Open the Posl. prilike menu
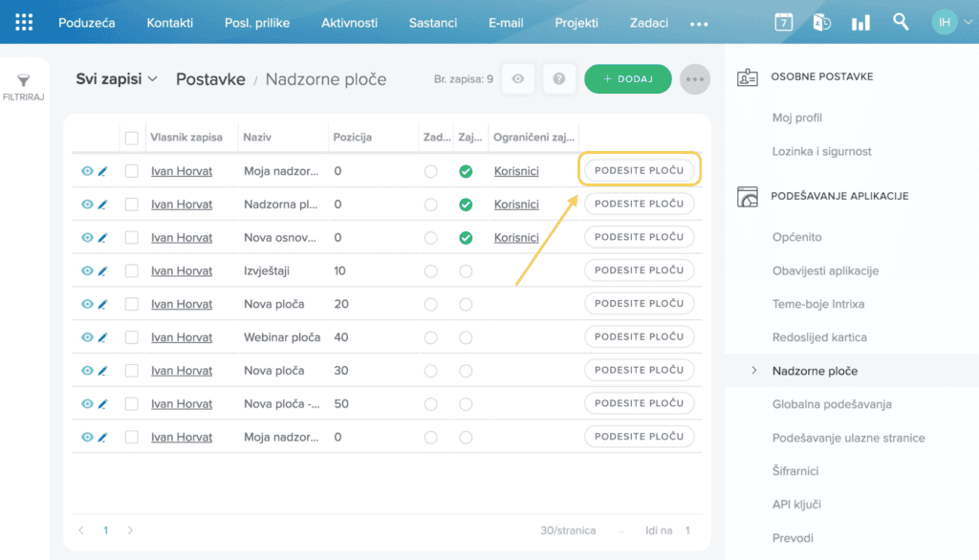Image resolution: width=979 pixels, height=560 pixels. 257,23
